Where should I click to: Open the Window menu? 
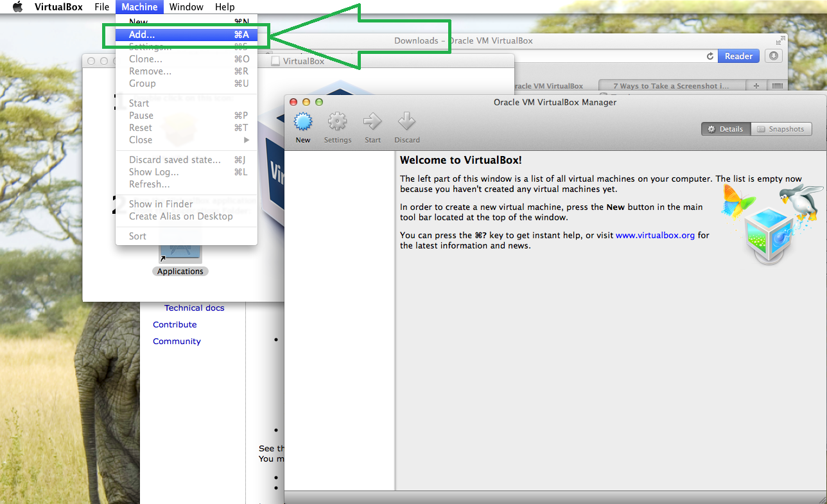pyautogui.click(x=186, y=7)
